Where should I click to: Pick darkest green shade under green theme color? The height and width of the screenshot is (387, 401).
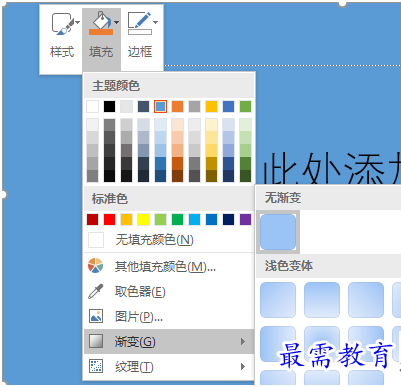[x=245, y=176]
